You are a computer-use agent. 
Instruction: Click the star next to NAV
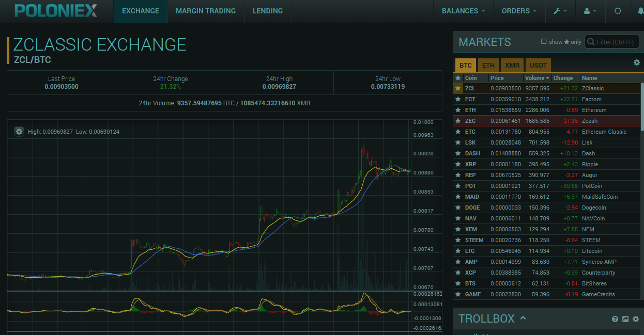tap(457, 218)
